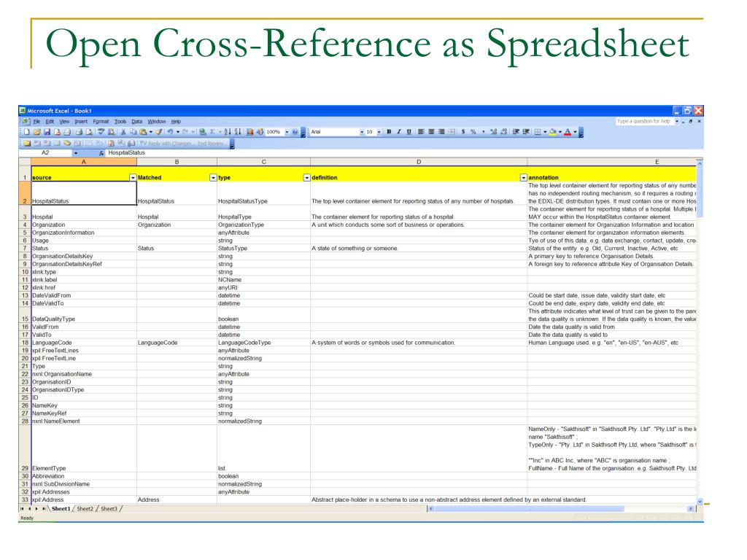747x560 pixels.
Task: Click the Print icon in toolbar
Action: 79,132
